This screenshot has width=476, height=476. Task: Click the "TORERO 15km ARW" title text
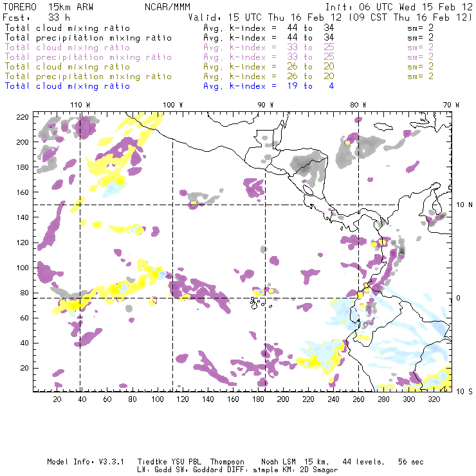(48, 7)
